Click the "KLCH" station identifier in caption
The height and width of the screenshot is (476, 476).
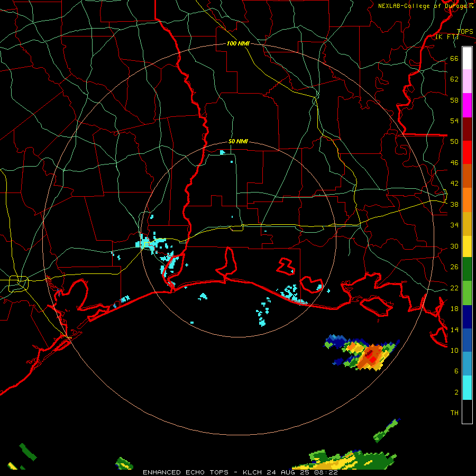(x=252, y=472)
